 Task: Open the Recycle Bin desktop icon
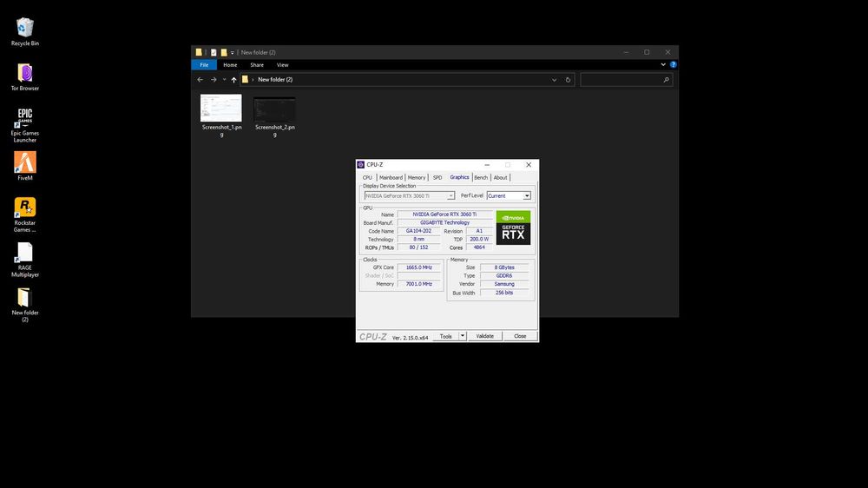click(x=25, y=31)
